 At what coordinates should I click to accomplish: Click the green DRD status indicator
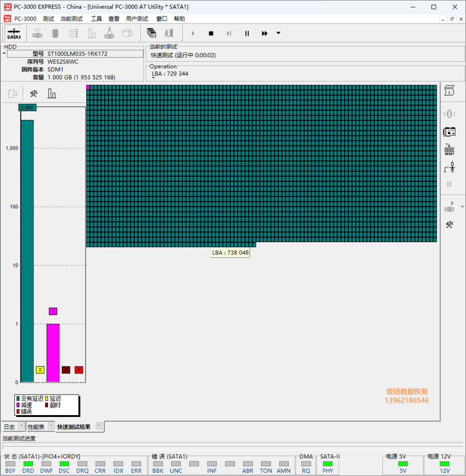coord(28,464)
